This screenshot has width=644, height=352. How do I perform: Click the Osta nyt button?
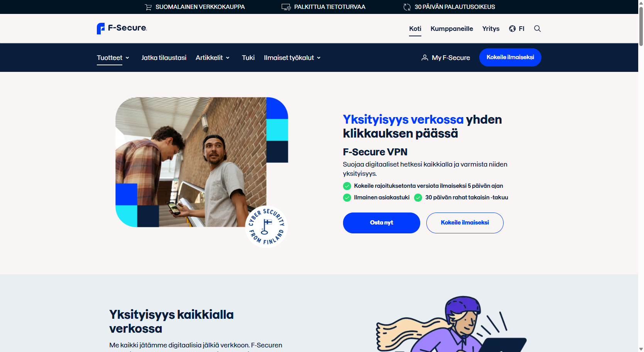click(x=381, y=223)
